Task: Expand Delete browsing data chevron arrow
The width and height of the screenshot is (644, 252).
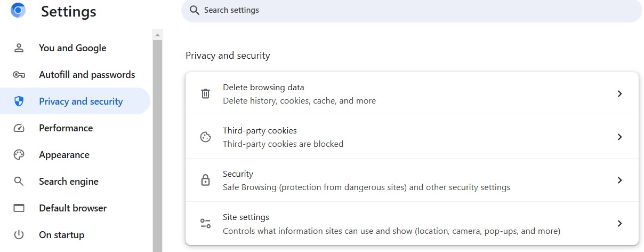Action: click(619, 94)
